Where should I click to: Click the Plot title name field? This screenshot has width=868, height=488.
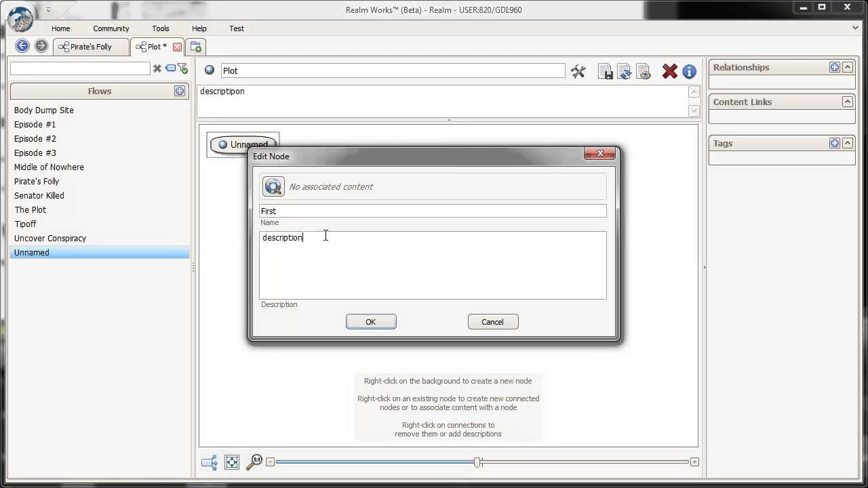(x=393, y=70)
